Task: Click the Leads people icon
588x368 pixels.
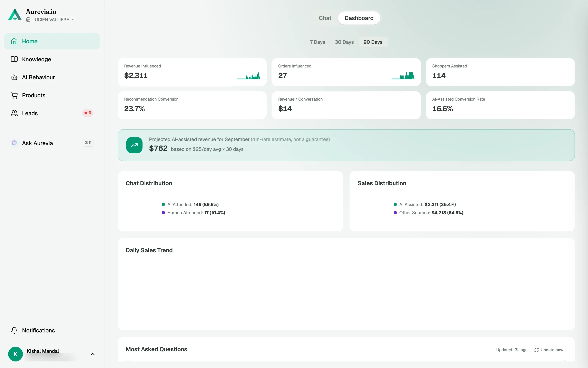Action: point(14,113)
